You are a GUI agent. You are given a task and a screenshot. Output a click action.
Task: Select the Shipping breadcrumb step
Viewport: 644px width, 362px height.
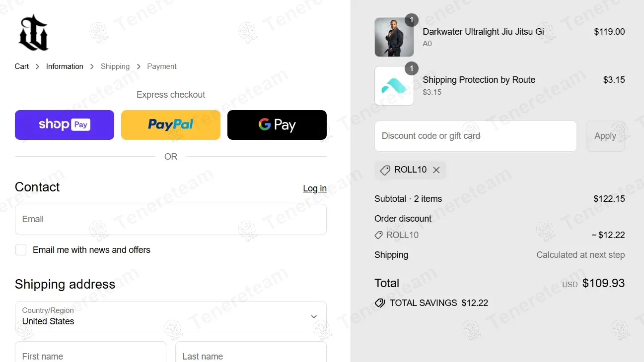(115, 66)
